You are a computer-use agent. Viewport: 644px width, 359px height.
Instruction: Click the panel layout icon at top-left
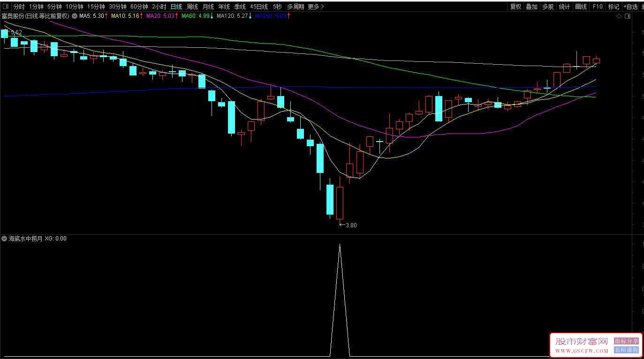(x=5, y=7)
